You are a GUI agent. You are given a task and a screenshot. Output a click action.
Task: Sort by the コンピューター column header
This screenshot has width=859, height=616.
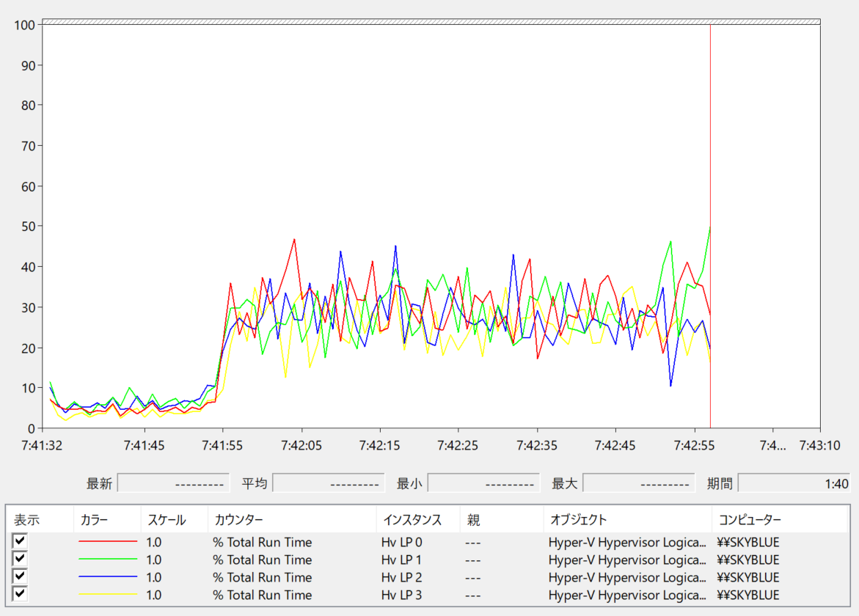[x=780, y=520]
